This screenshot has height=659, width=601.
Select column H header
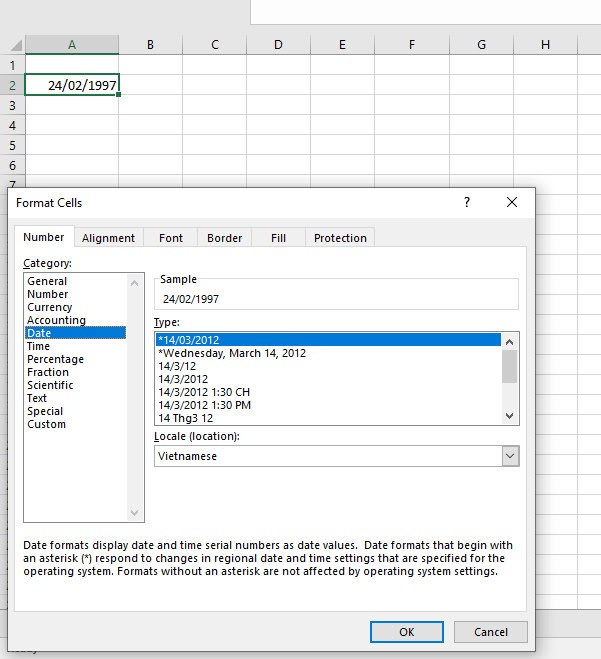546,45
